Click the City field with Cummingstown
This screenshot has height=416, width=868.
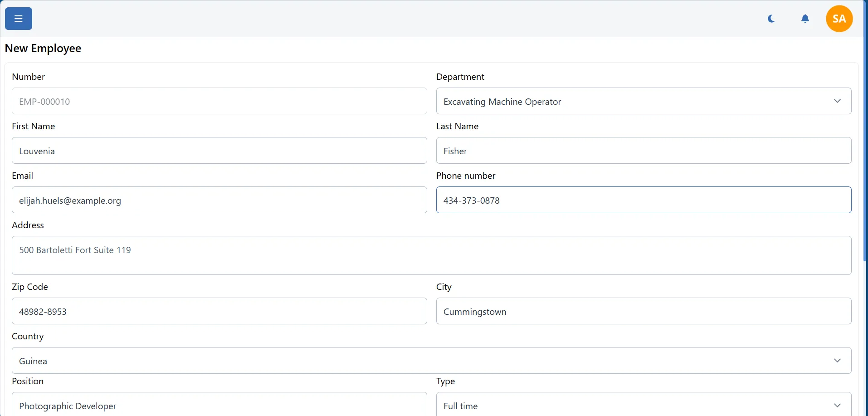click(644, 311)
